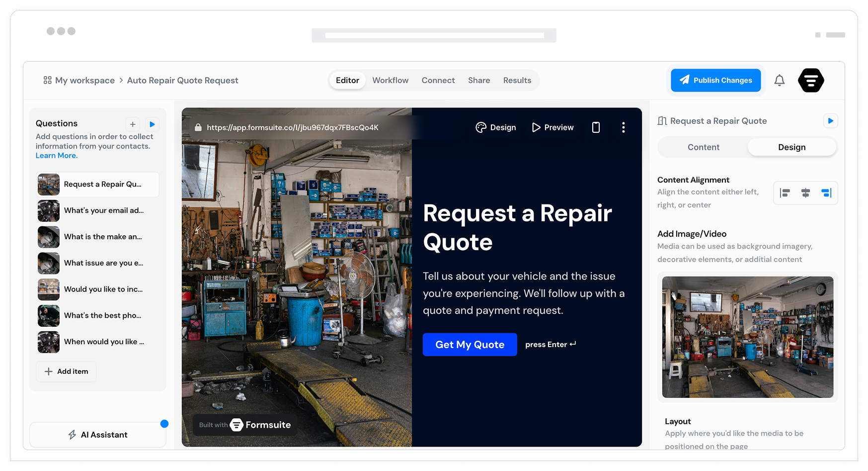This screenshot has width=868, height=471.
Task: Select center content alignment
Action: point(805,193)
